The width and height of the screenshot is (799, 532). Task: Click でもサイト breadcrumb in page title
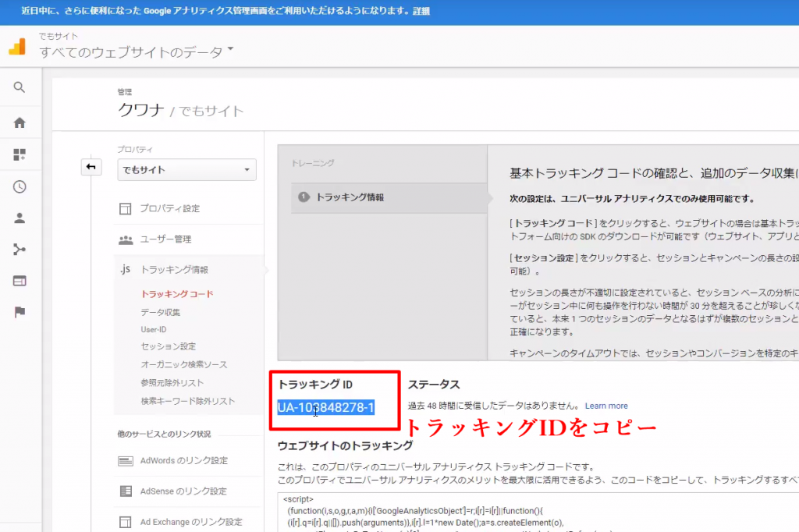[x=211, y=111]
